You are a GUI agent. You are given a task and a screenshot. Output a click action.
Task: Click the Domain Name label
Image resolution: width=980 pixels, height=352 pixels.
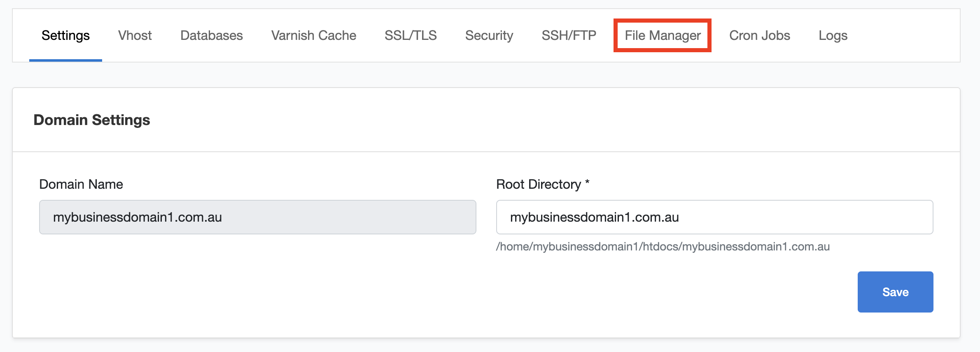point(81,184)
